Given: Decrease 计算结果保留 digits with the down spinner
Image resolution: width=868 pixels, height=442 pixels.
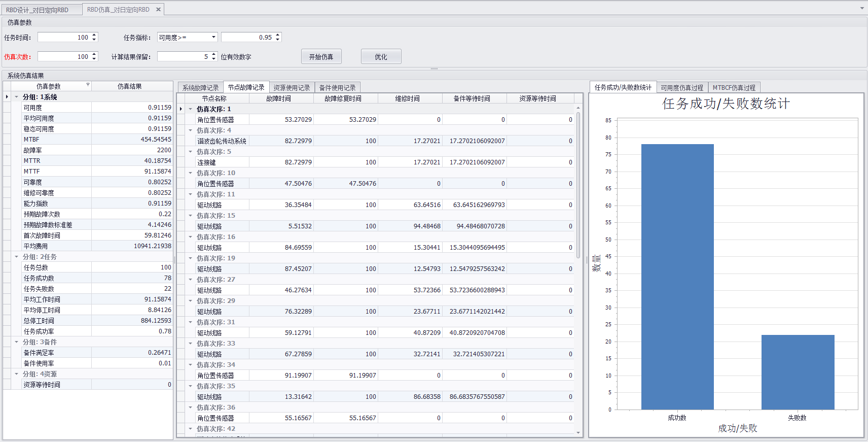Looking at the screenshot, I should [x=214, y=59].
